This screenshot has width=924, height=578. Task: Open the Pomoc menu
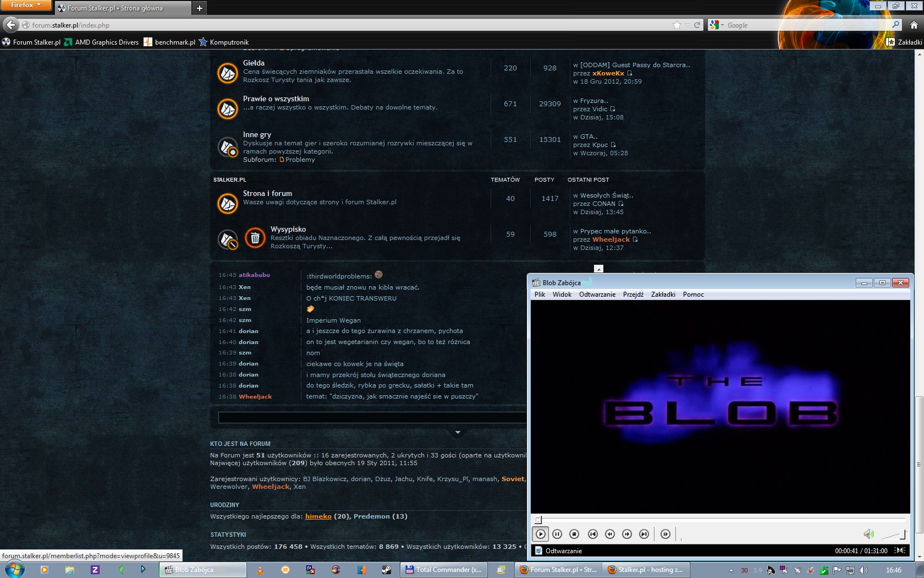click(694, 295)
